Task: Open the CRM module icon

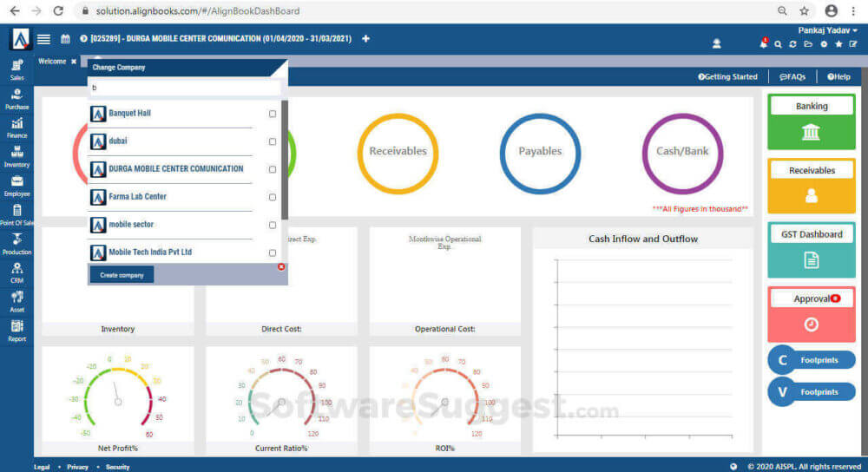Action: tap(16, 272)
